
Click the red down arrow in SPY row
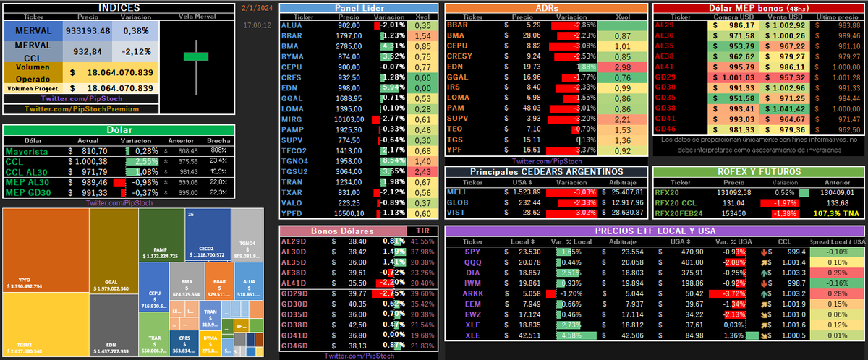pyautogui.click(x=765, y=252)
